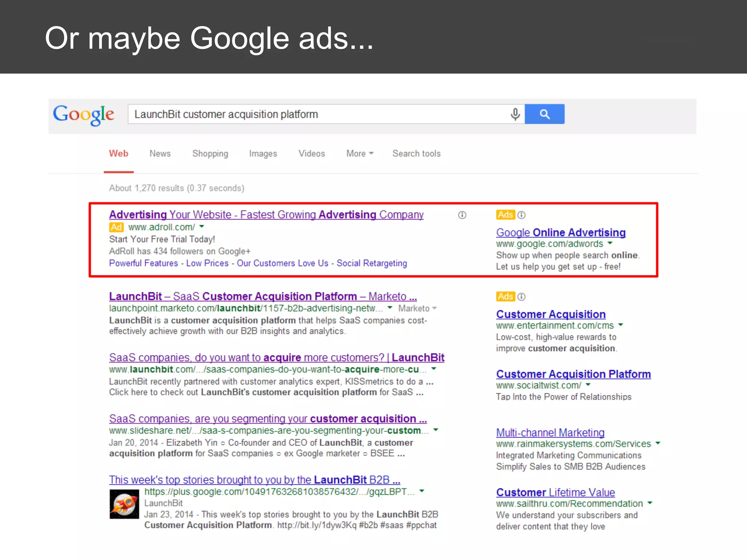Switch to the News tab

tap(160, 153)
